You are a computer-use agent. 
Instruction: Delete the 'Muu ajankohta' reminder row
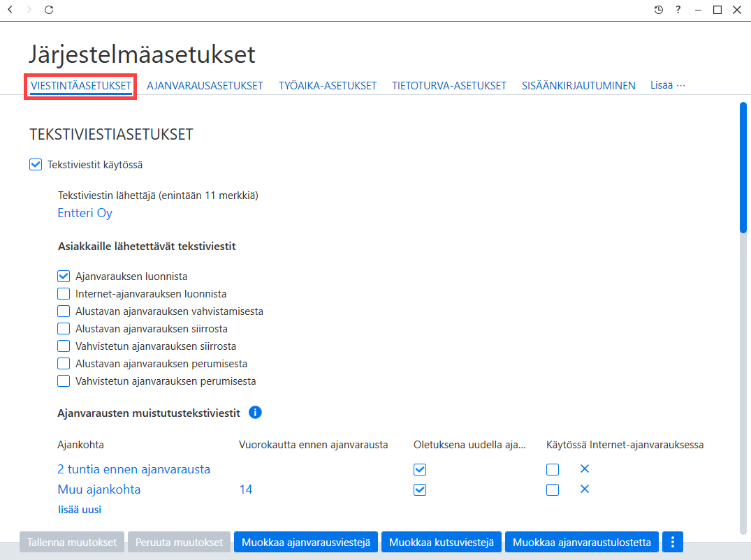coord(584,489)
